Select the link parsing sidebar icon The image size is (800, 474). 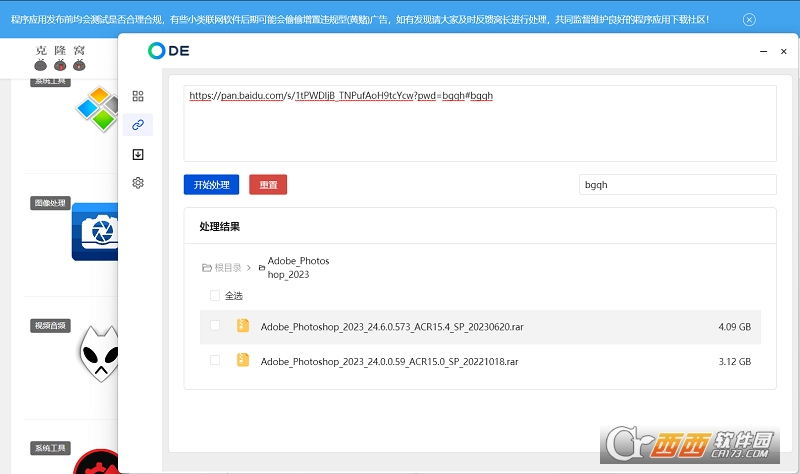(x=138, y=125)
